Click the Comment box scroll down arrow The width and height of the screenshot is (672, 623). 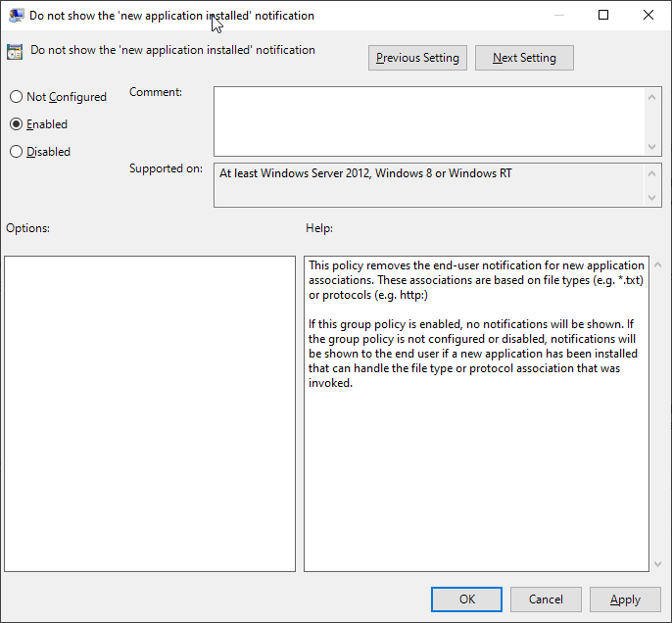[653, 146]
